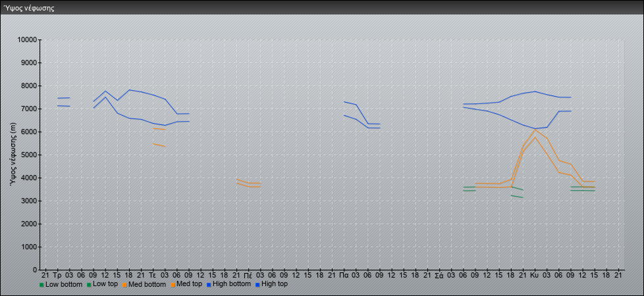Click the 5000 value on the height axis
Image resolution: width=644 pixels, height=296 pixels.
click(x=29, y=155)
